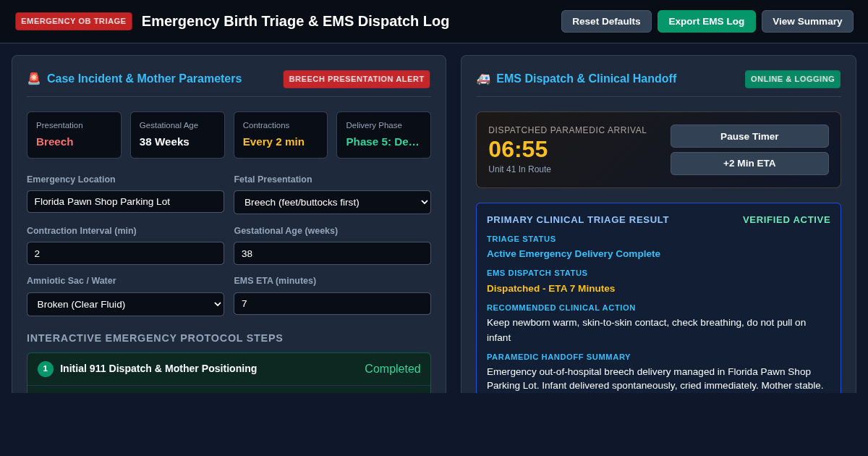Focus the Gestational Age weeks input
This screenshot has height=456, width=868.
coord(332,253)
